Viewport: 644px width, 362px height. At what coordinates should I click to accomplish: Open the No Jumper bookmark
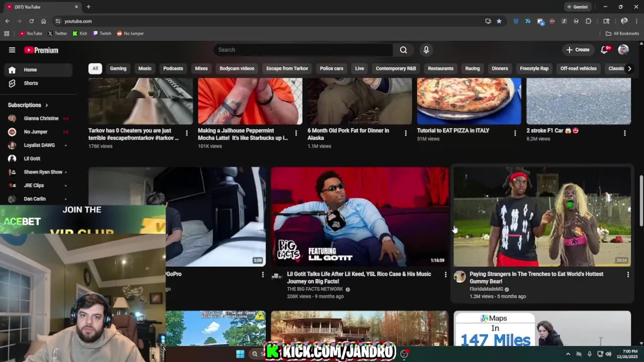(x=130, y=33)
